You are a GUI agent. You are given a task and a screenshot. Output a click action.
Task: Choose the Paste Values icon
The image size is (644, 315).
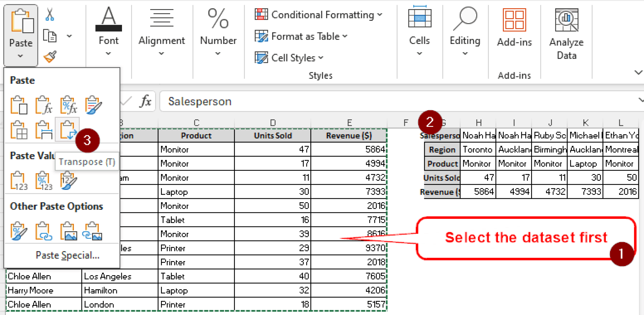(x=19, y=181)
